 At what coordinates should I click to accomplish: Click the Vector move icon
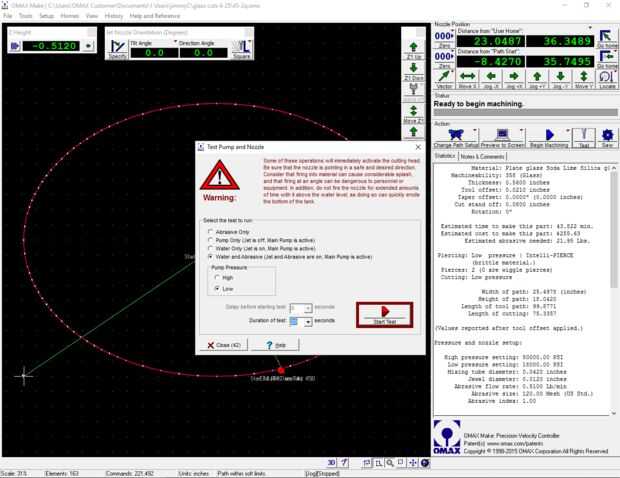point(444,79)
